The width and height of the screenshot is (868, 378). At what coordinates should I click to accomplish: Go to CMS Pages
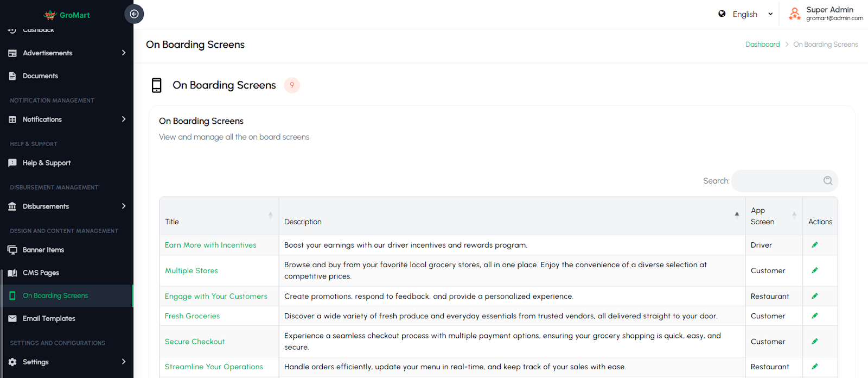[41, 273]
